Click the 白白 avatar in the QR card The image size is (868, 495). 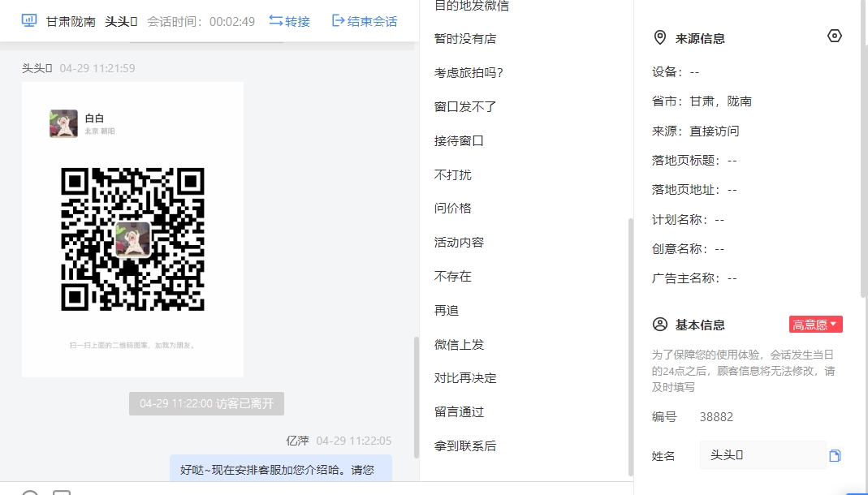point(63,123)
